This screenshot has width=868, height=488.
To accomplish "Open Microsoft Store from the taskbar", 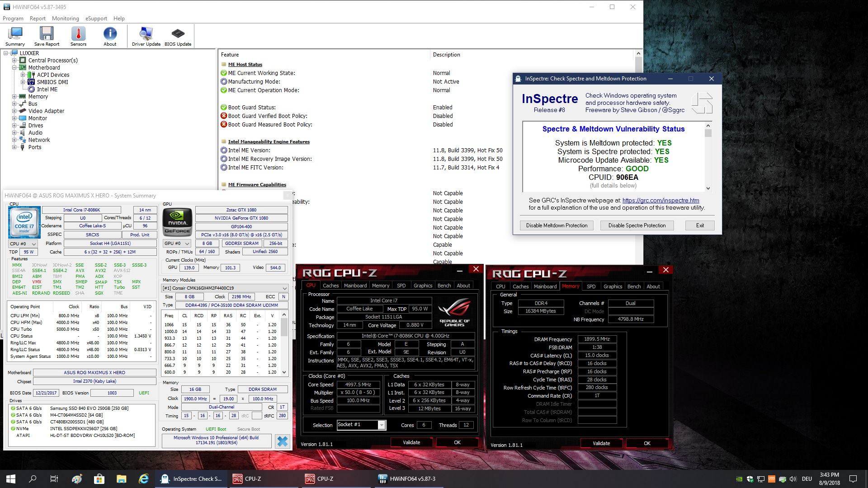I will pos(99,479).
